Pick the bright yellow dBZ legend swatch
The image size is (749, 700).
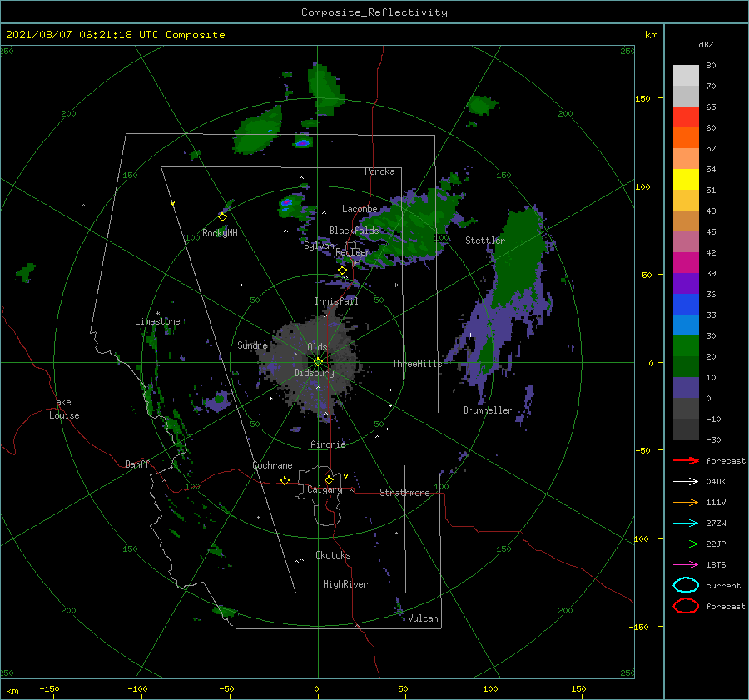686,179
